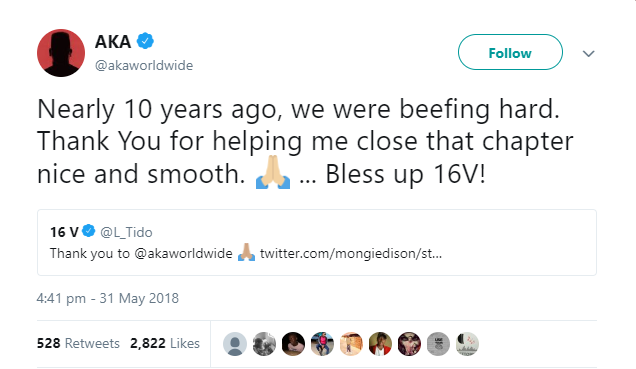
Task: Open the twitter.com/mongiedison link
Action: [x=351, y=253]
